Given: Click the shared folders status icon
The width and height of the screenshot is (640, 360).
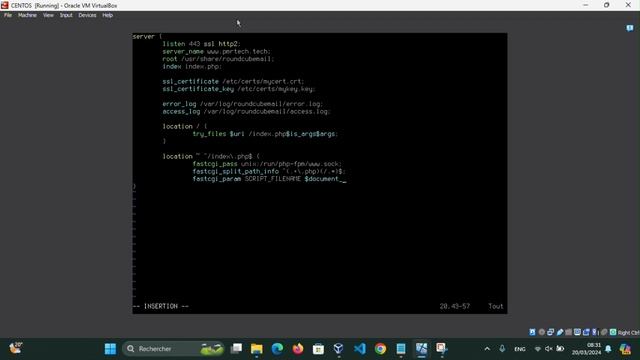Looking at the screenshot, I should [569, 332].
